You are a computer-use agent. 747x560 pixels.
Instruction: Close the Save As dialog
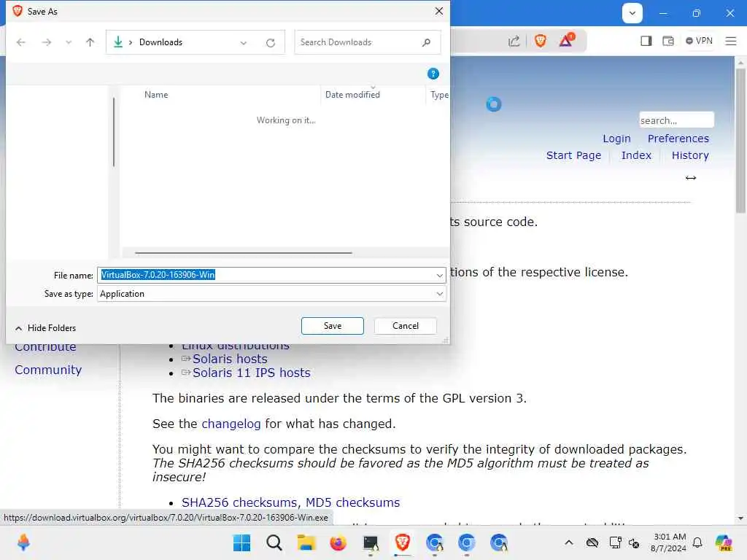438,11
